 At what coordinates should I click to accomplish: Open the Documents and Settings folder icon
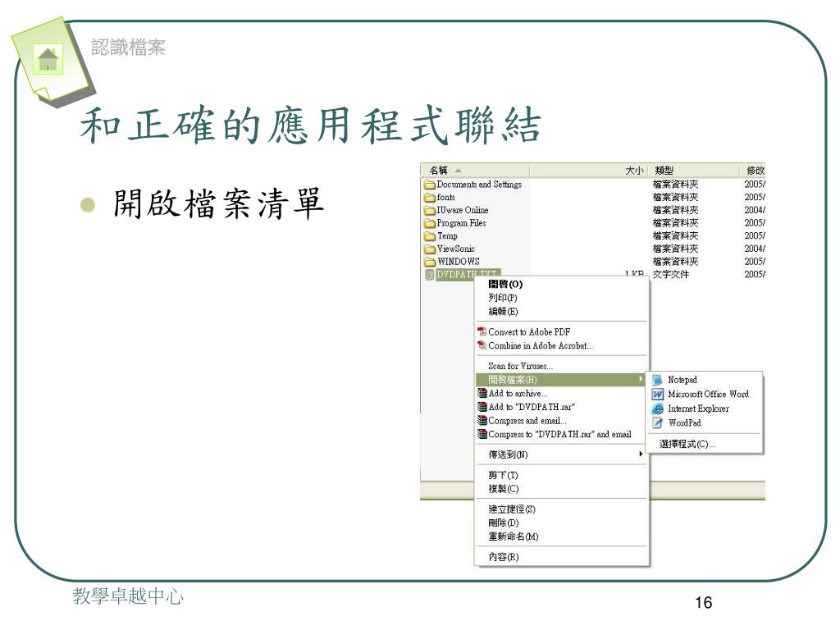(430, 185)
